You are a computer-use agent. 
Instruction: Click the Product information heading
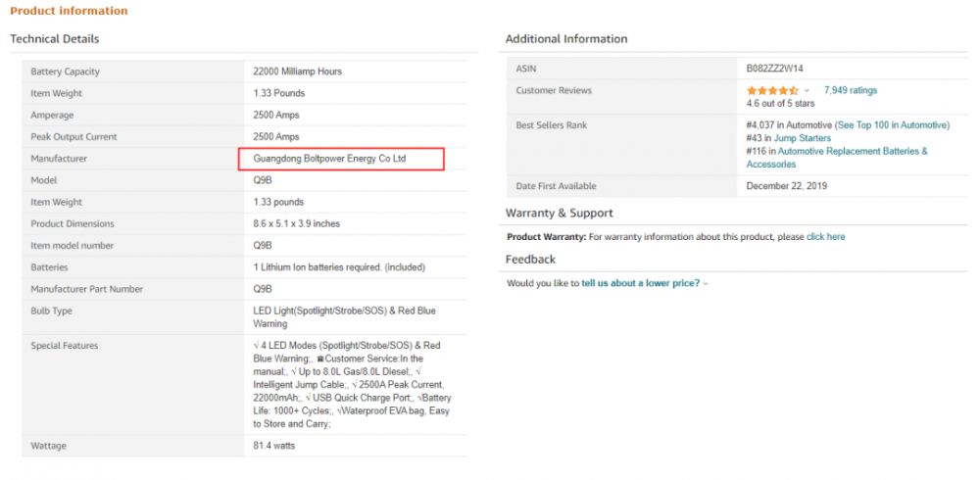(x=69, y=11)
